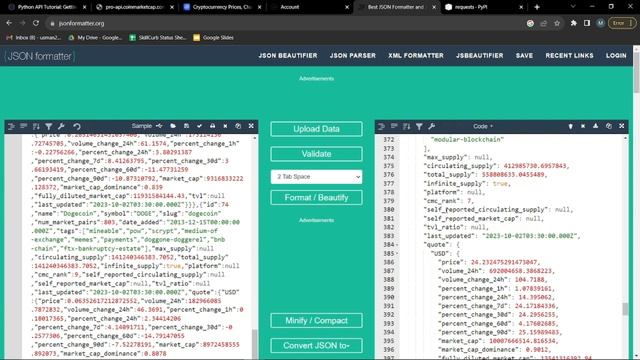Click the Validate button
This screenshot has height=360, width=640.
(x=316, y=154)
